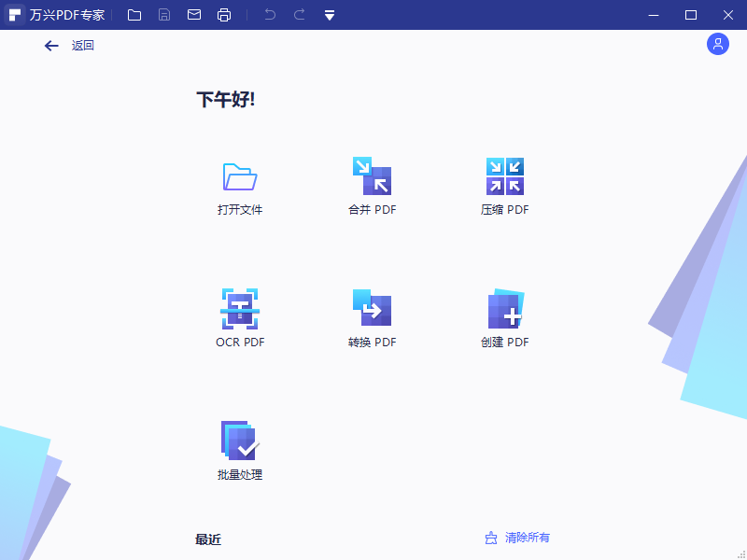Click the redo arrow icon
Viewport: 747px width, 560px height.
(299, 15)
